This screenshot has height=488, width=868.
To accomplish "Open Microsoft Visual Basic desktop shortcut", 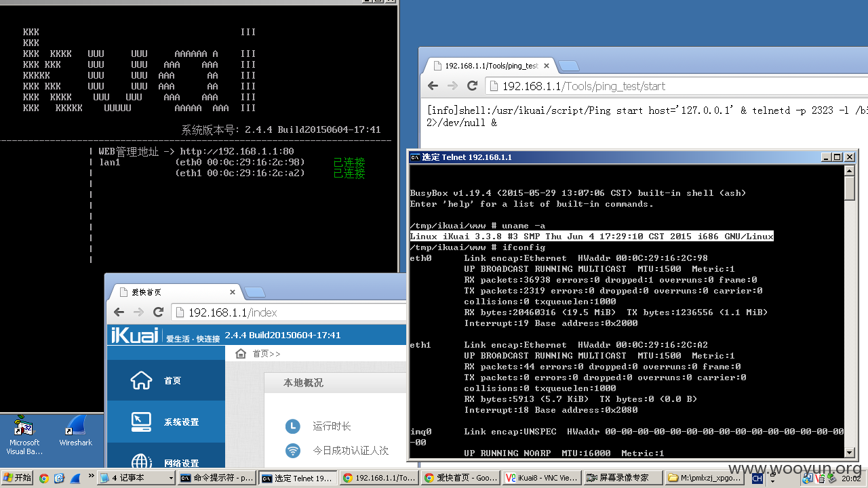I will tap(24, 434).
